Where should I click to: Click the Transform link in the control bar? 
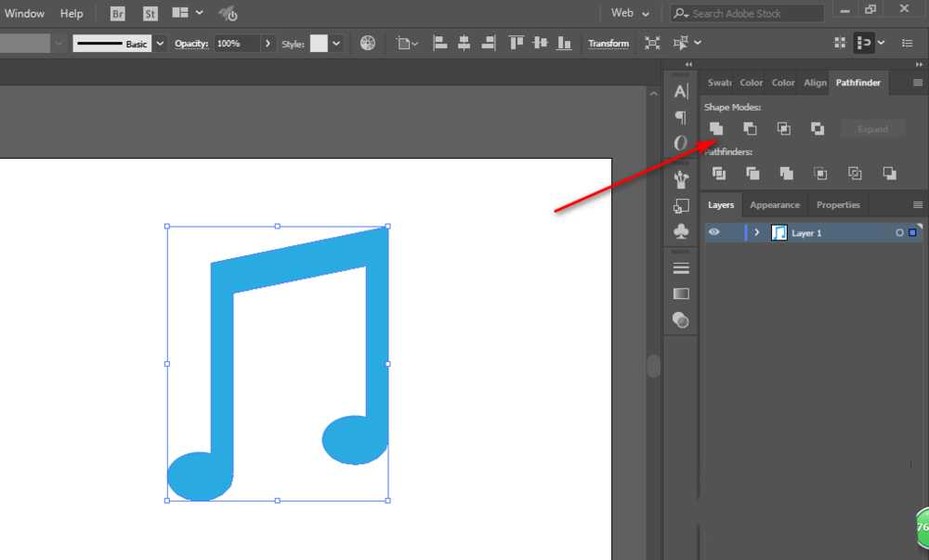(608, 43)
